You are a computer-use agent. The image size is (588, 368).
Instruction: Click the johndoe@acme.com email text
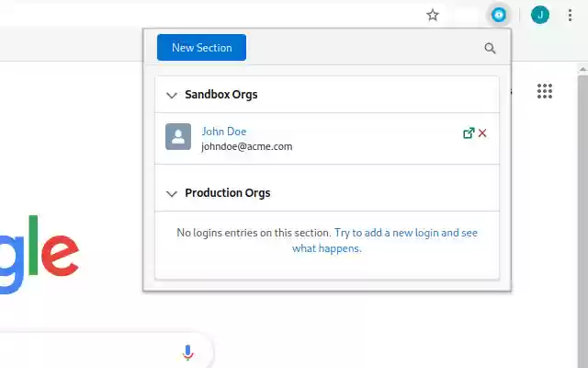click(247, 146)
